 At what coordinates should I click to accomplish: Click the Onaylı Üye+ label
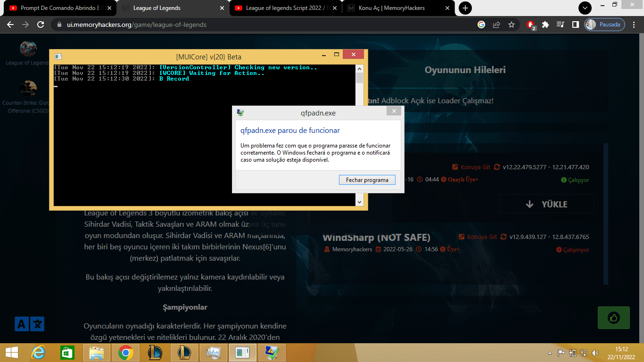coord(460,180)
